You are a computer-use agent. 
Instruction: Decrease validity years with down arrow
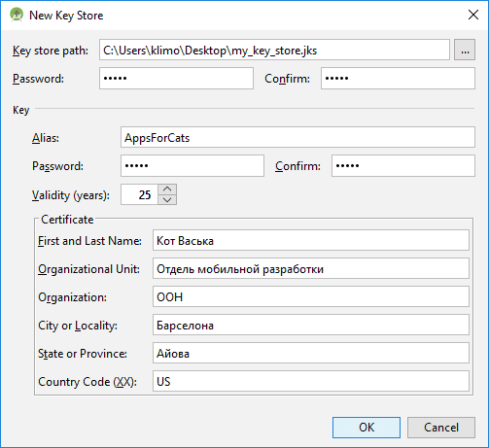pos(167,200)
